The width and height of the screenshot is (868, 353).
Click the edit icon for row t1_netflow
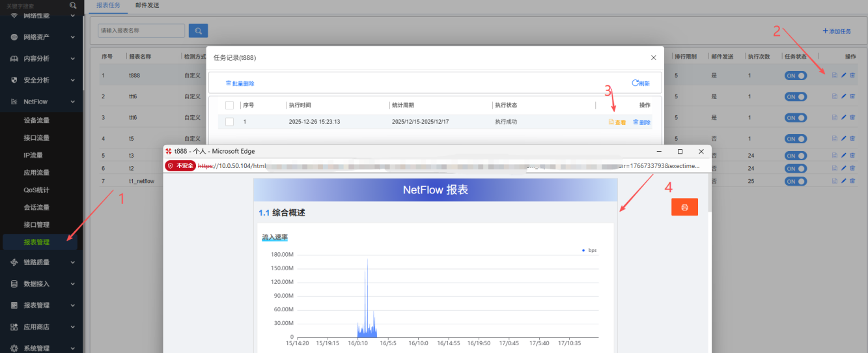click(x=843, y=181)
